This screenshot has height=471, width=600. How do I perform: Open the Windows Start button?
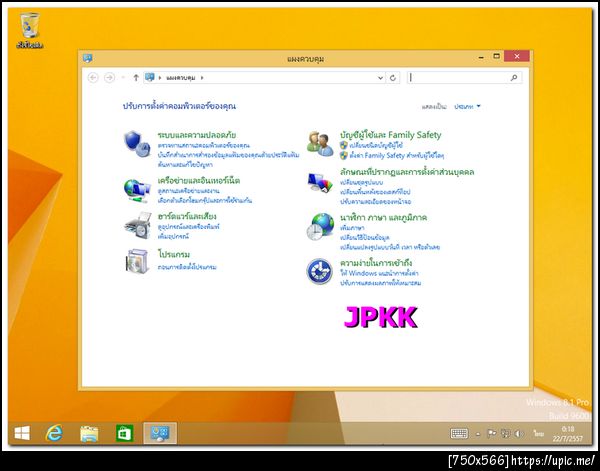(x=22, y=434)
